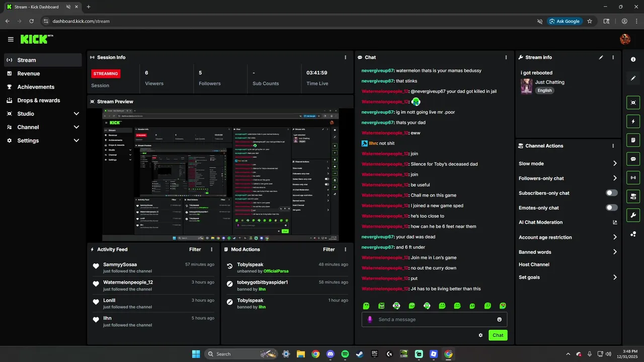644x362 pixels.
Task: Click the browser address bar
Action: 289,21
